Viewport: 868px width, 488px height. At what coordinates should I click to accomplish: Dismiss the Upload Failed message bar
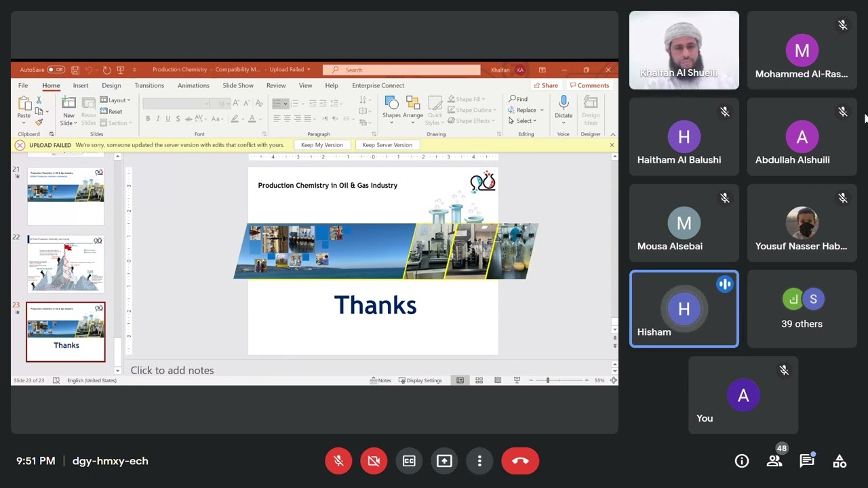(612, 145)
